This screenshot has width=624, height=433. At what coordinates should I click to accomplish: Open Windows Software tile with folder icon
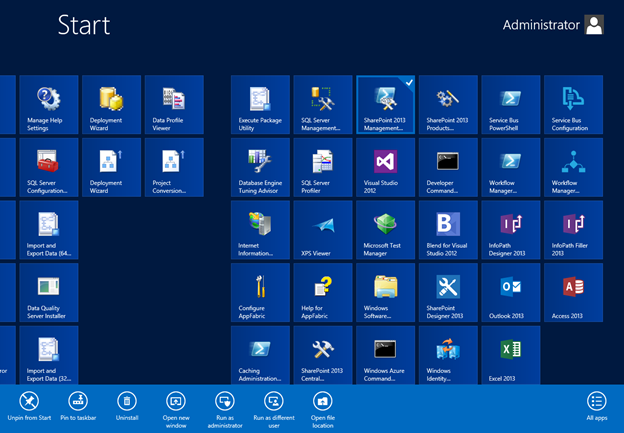coord(386,293)
